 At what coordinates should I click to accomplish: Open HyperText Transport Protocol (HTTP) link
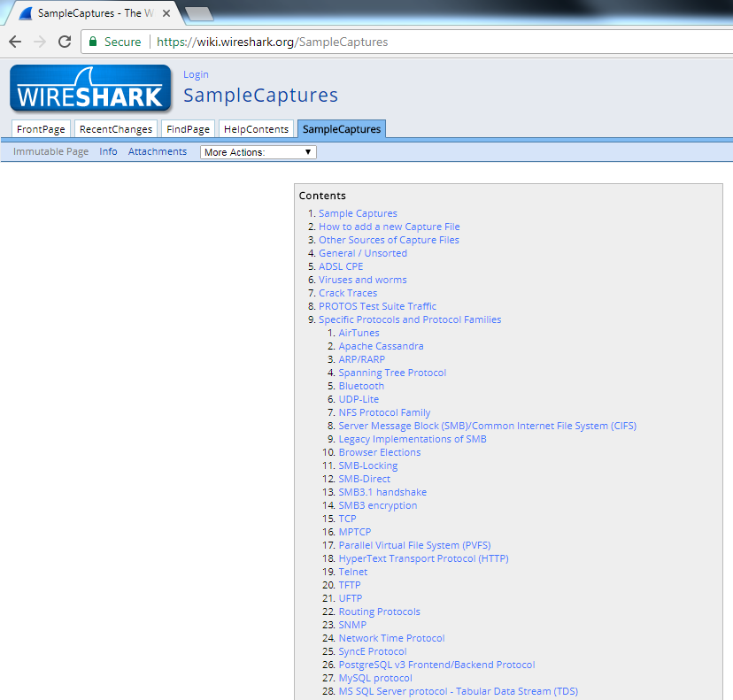coord(423,558)
